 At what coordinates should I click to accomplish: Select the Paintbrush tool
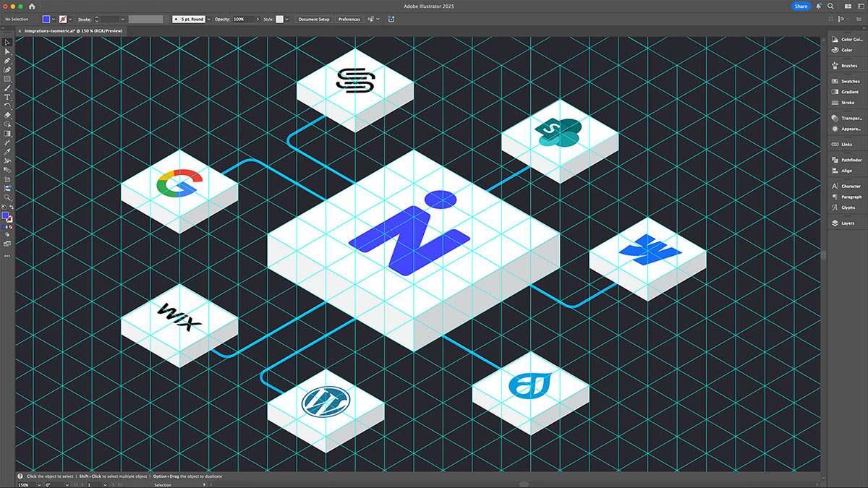7,87
